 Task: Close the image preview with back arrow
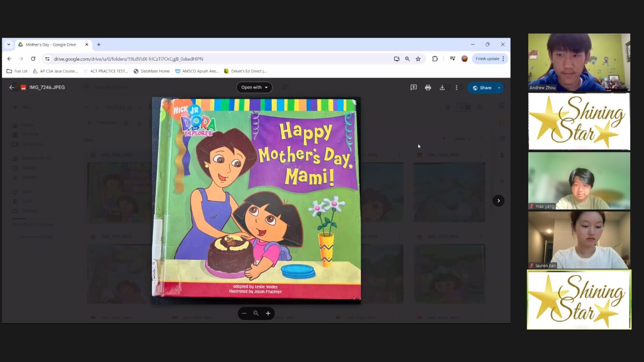tap(12, 88)
